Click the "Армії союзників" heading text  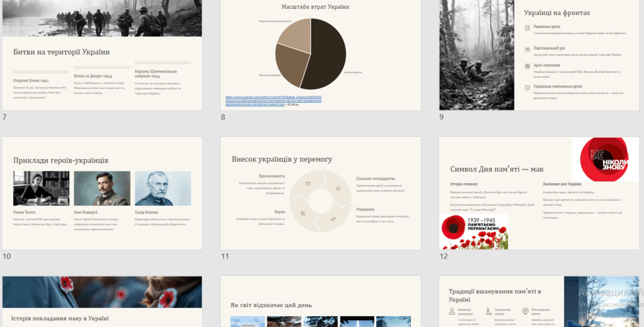547,65
